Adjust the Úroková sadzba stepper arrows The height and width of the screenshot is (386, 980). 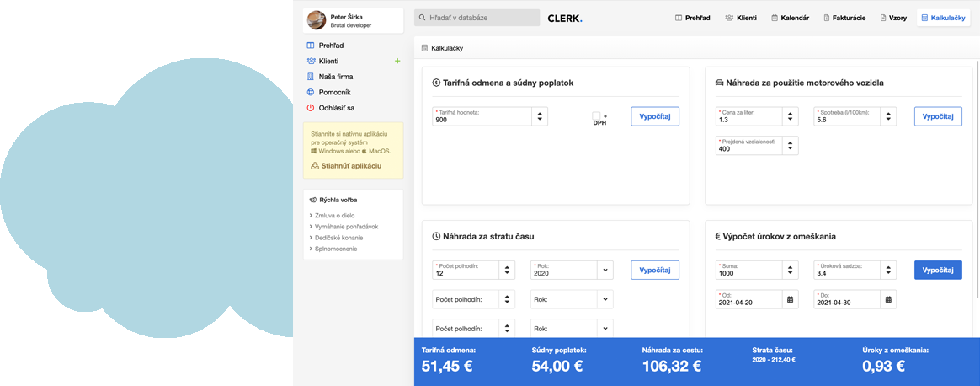coord(888,270)
